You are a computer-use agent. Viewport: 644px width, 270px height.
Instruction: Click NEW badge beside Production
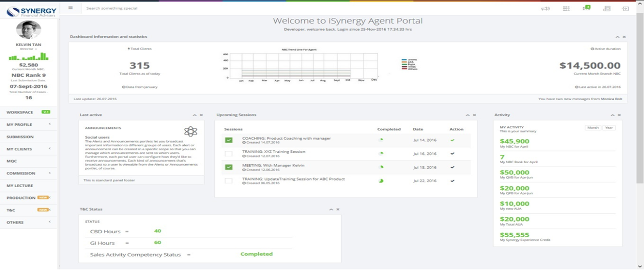tap(43, 197)
